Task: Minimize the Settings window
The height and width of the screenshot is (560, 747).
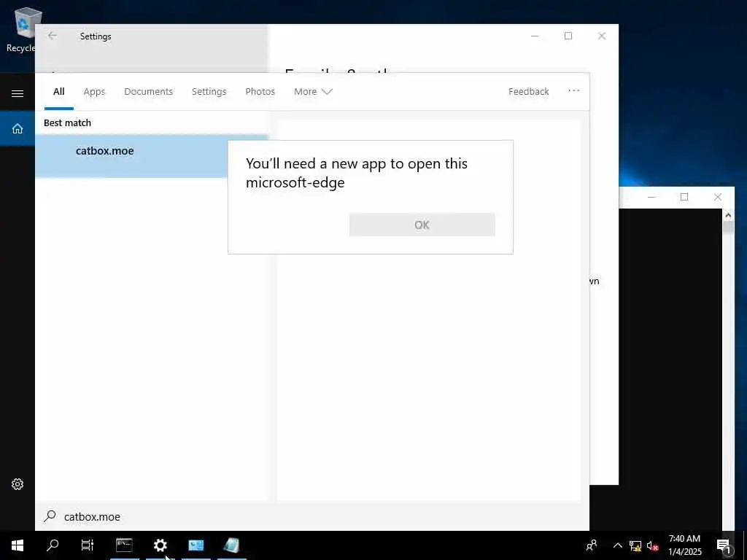Action: (535, 36)
